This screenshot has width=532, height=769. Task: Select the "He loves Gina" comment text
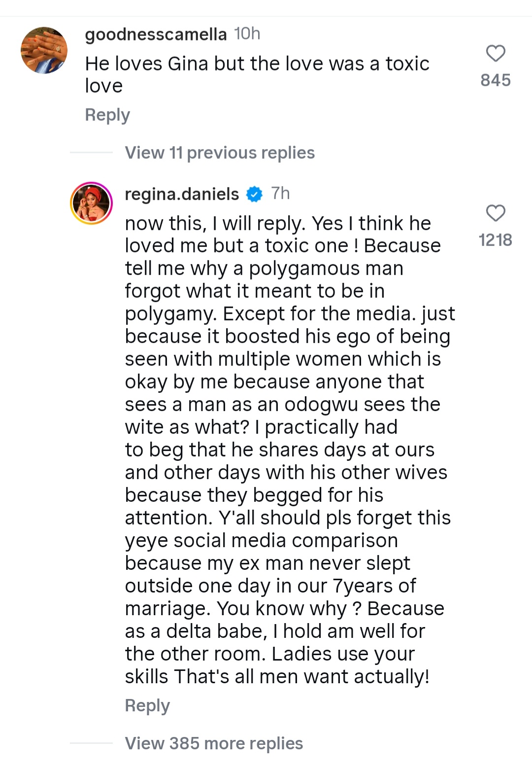click(257, 74)
